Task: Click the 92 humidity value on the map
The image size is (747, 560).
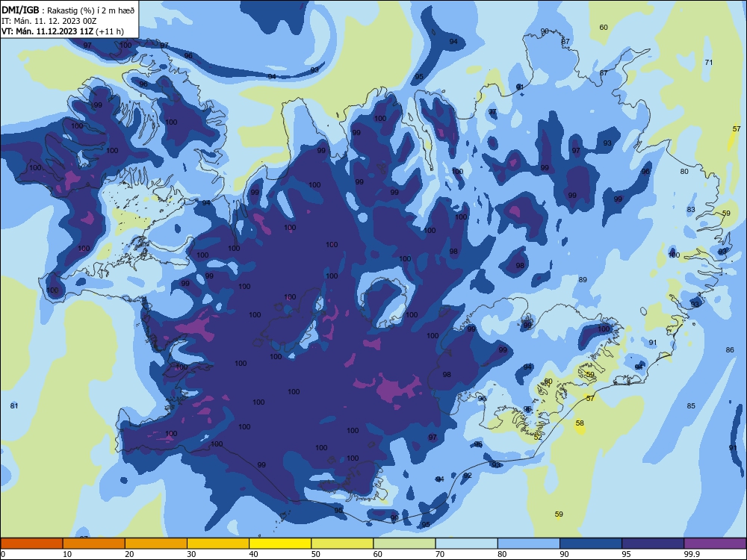Action: click(468, 475)
